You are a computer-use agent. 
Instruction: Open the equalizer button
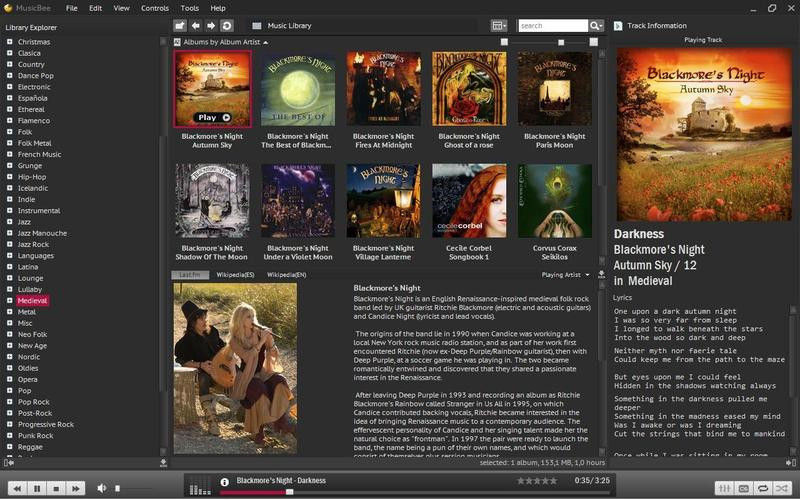[x=724, y=488]
